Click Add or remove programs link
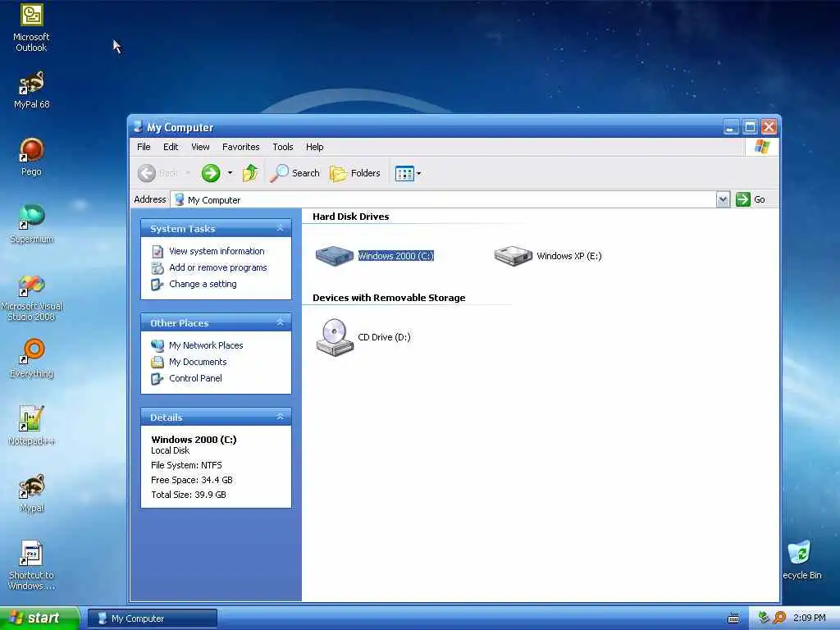 (x=218, y=268)
